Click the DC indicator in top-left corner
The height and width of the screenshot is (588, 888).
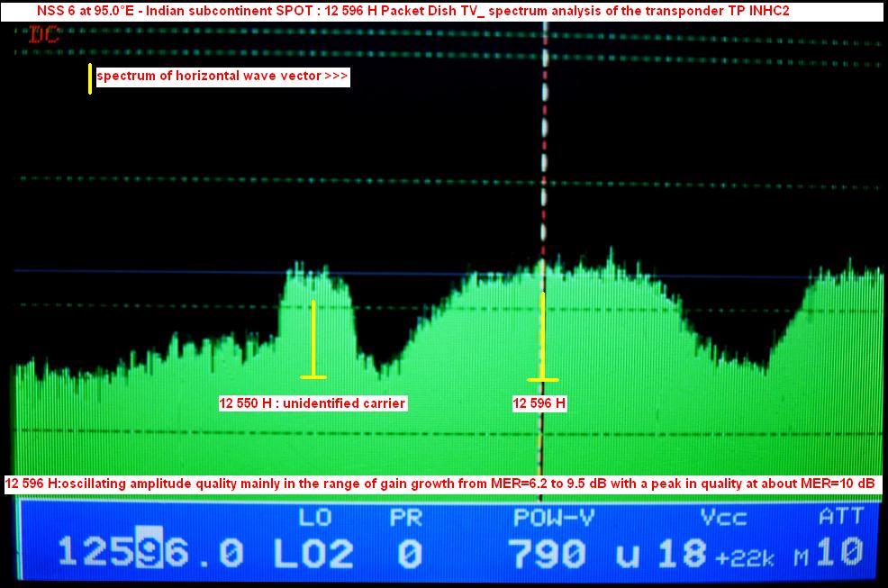(43, 35)
